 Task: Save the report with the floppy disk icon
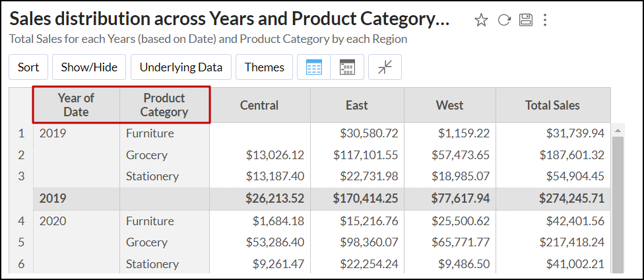(525, 20)
